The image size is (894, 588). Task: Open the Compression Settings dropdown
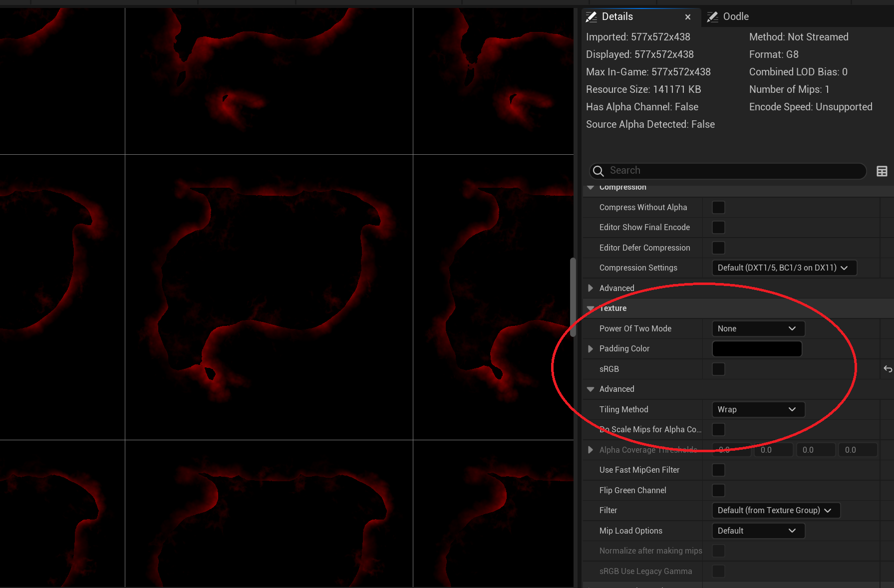click(783, 268)
